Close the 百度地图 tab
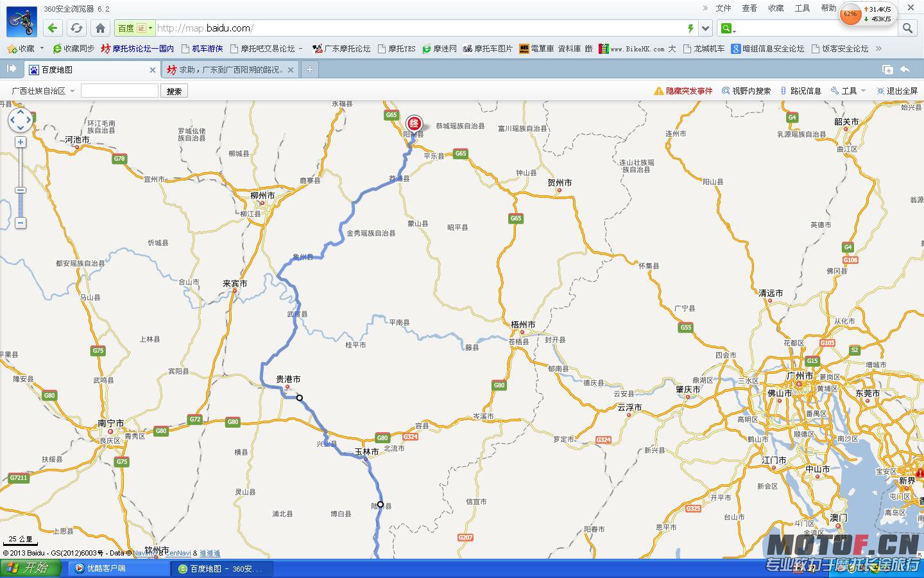The image size is (924, 578). 152,70
